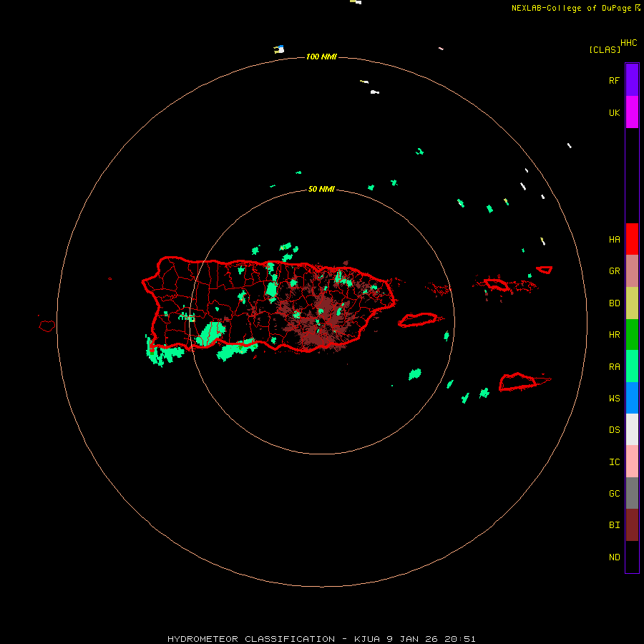Click the UK legend label
The height and width of the screenshot is (644, 644).
pyautogui.click(x=614, y=112)
